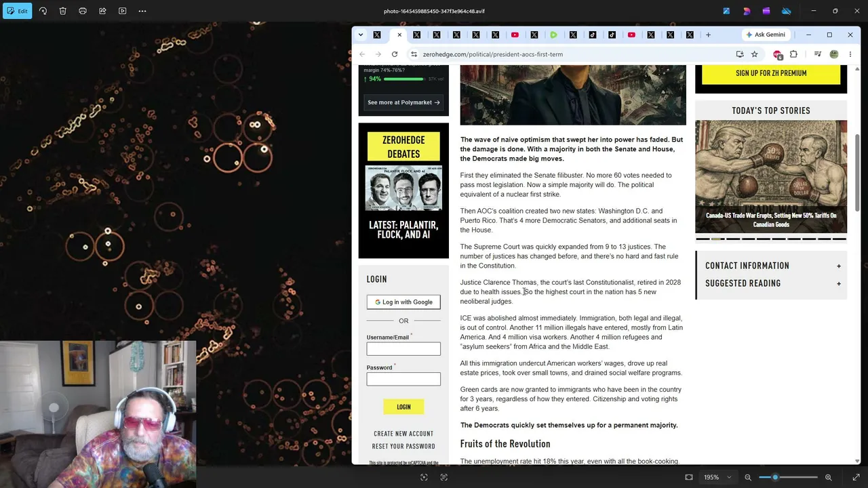
Task: Focus the Username/Email input field
Action: click(x=403, y=349)
